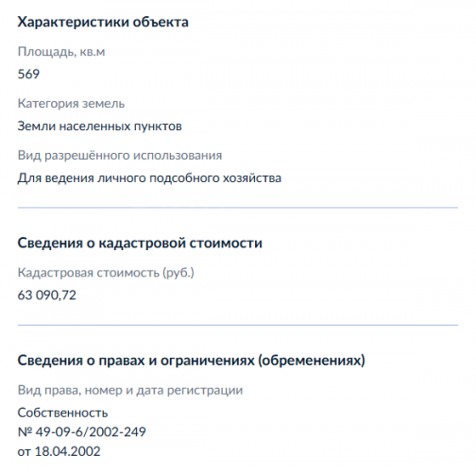
Task: Select the 'Вид разрешённого использования' label
Action: [x=120, y=156]
